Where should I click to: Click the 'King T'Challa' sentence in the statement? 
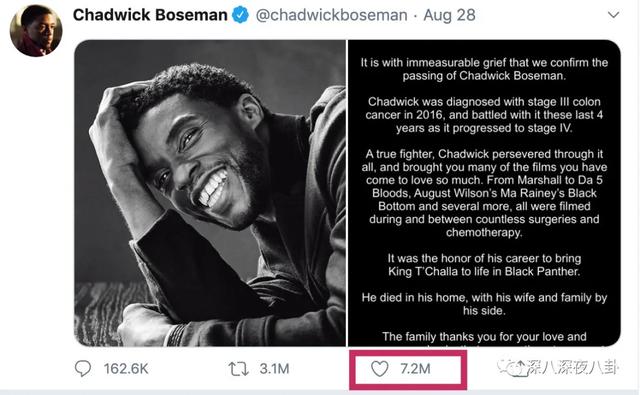pyautogui.click(x=484, y=265)
